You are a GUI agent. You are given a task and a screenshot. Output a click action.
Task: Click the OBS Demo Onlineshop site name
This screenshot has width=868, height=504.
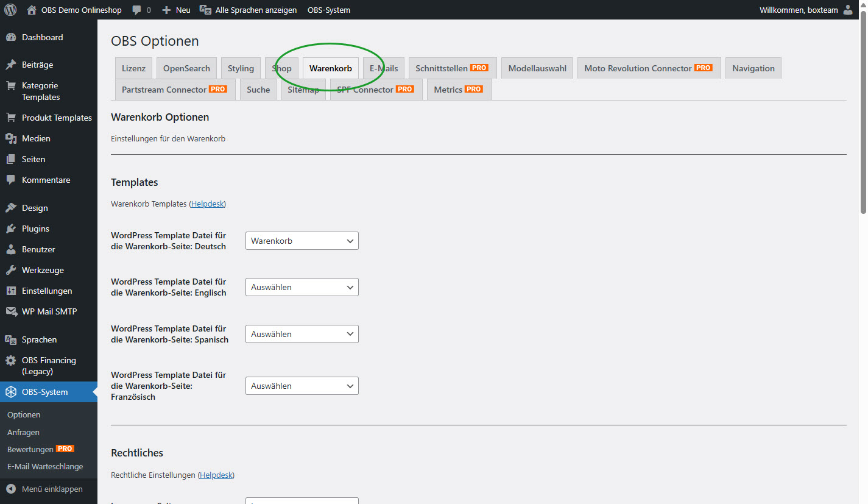coord(82,10)
